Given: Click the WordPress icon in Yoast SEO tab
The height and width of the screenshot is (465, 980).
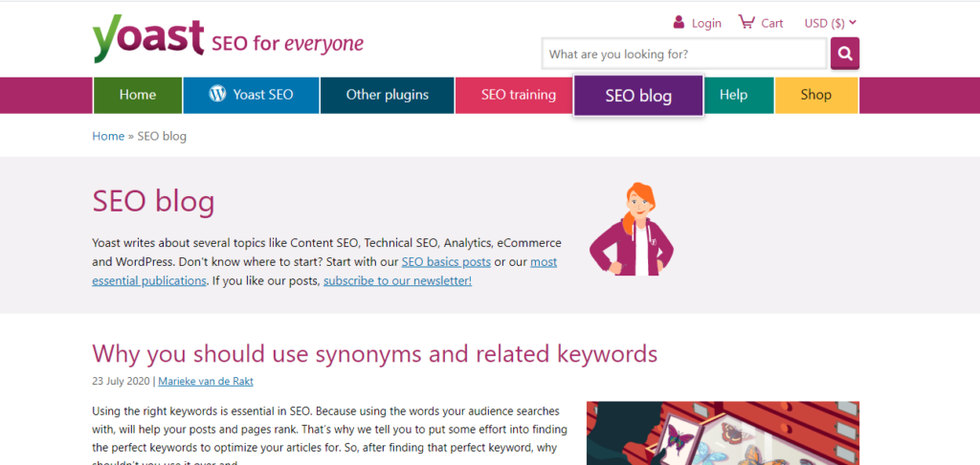Looking at the screenshot, I should [x=217, y=95].
